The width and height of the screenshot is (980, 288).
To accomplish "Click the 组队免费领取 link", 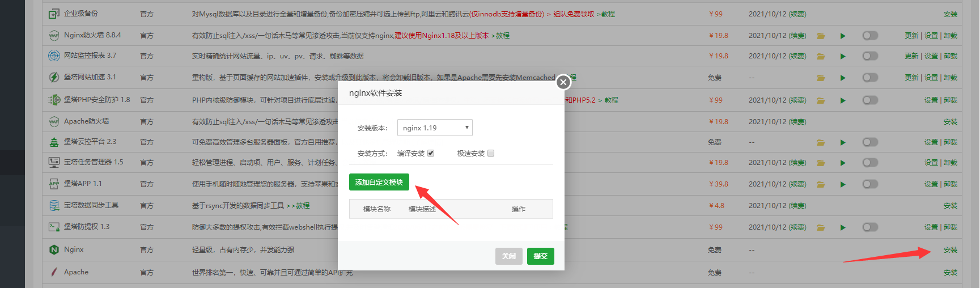I will click(574, 14).
